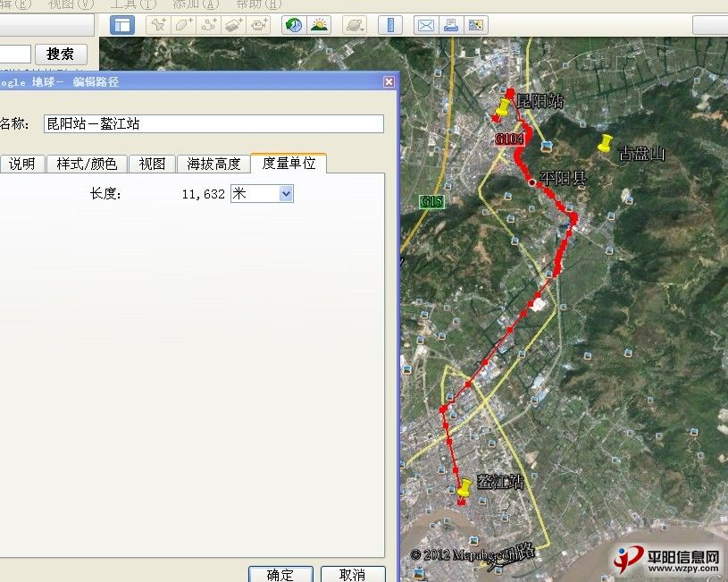The image size is (728, 582).
Task: Switch to the 视图 tab in dialog
Action: pyautogui.click(x=152, y=164)
